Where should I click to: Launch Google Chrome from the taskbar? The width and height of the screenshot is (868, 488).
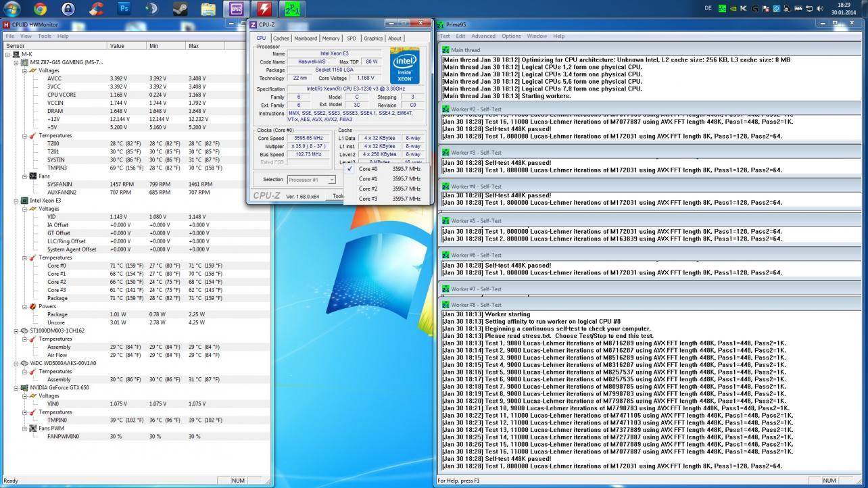coord(40,9)
